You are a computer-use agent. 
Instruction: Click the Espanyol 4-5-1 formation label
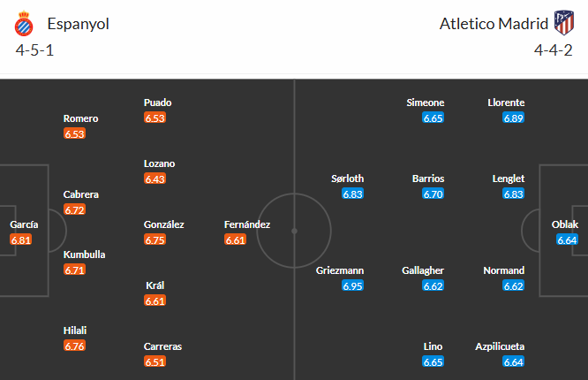(35, 50)
